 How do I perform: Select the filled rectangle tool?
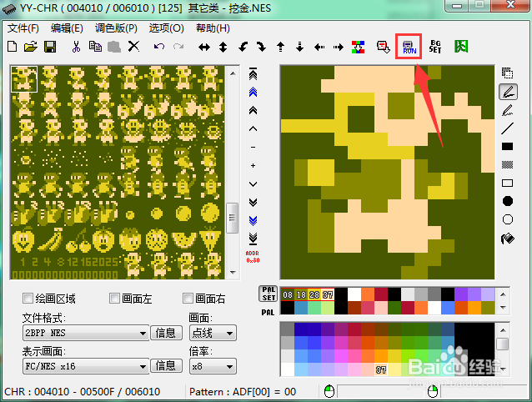pos(508,147)
